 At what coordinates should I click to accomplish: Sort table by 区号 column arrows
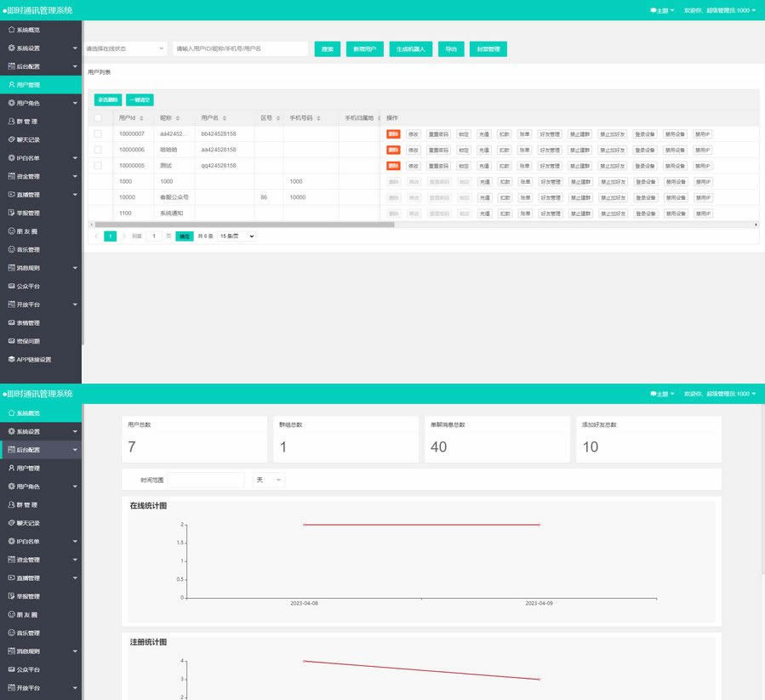coord(278,118)
